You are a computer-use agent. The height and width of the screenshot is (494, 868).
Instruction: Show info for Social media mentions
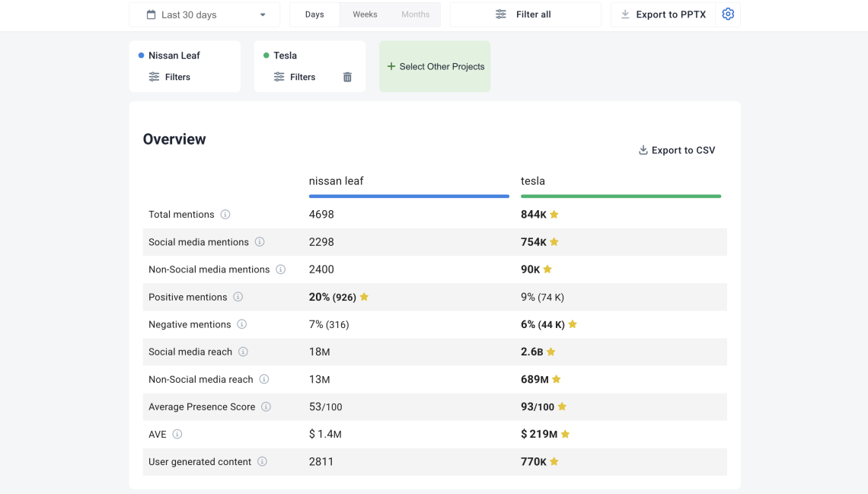click(x=260, y=242)
